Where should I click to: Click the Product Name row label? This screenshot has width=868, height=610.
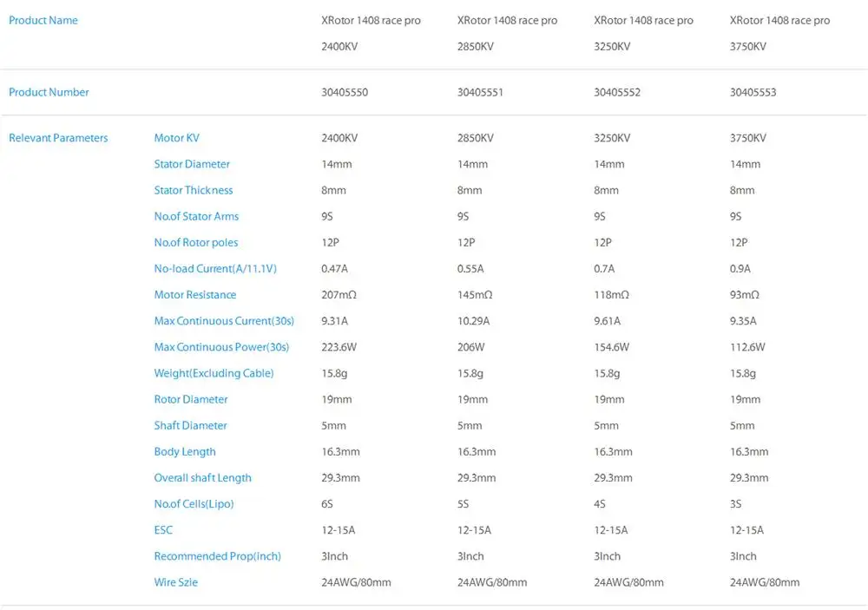(43, 20)
